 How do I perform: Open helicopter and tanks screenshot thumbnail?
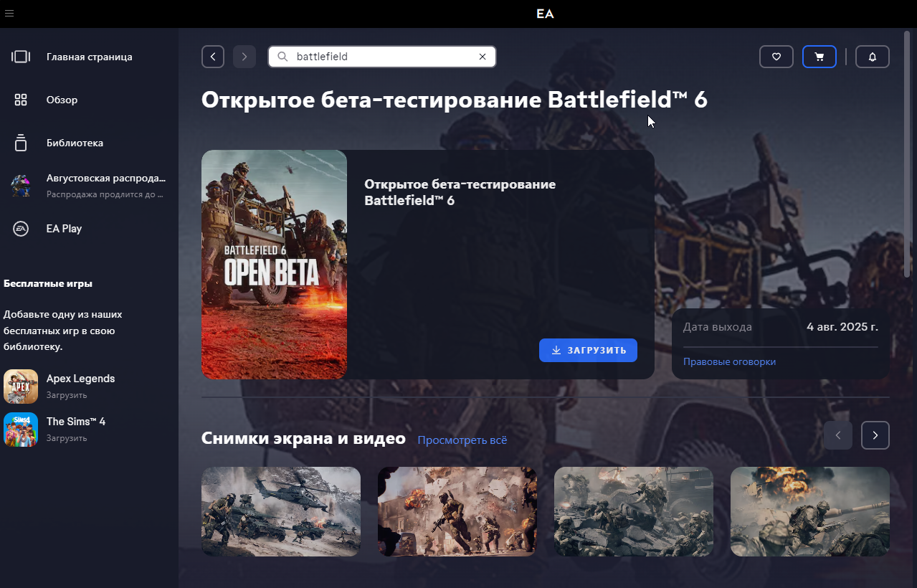pos(281,511)
